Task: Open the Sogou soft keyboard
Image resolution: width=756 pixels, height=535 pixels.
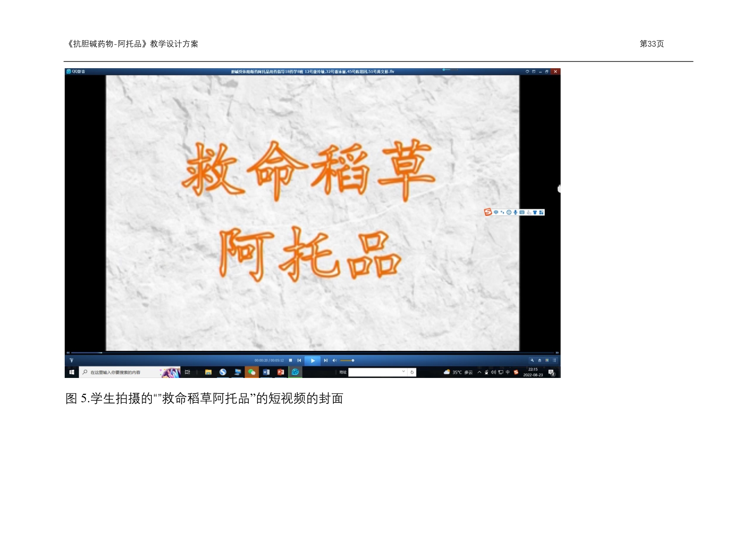Action: [x=522, y=212]
